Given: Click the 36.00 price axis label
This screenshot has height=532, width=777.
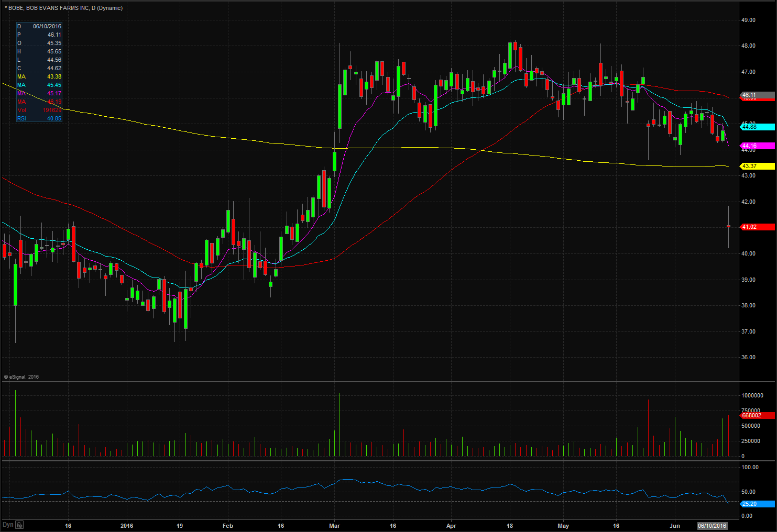Looking at the screenshot, I should (748, 357).
